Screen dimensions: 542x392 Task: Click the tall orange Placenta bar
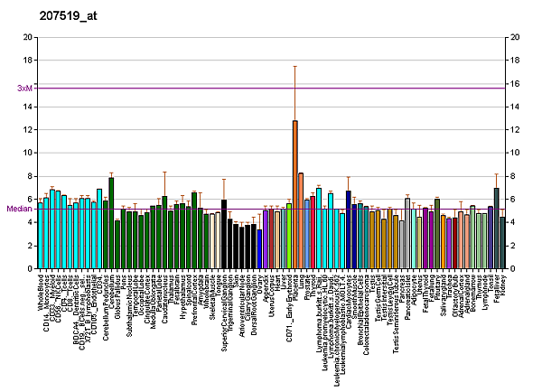click(x=294, y=194)
